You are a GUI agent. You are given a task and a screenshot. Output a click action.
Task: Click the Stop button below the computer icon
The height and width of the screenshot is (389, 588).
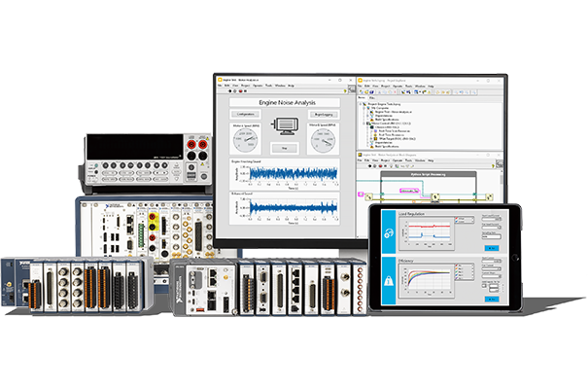(x=284, y=148)
